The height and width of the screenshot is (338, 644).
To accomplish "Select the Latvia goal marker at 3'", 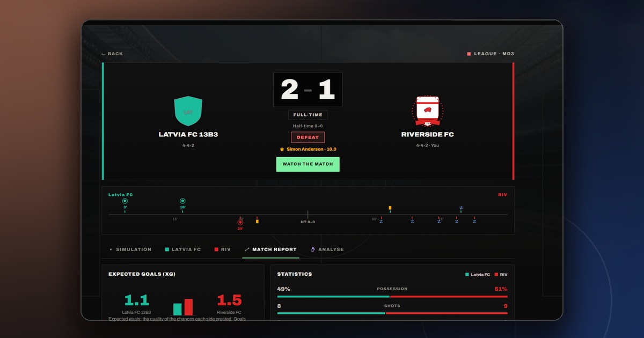I will tap(125, 201).
